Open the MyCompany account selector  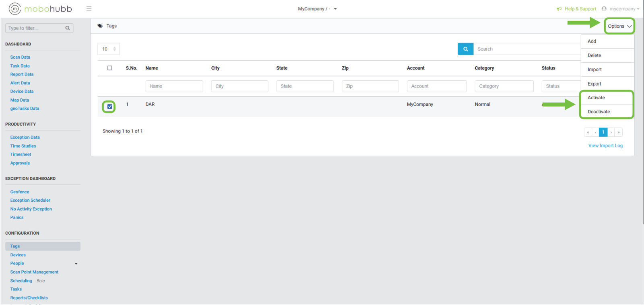click(317, 9)
